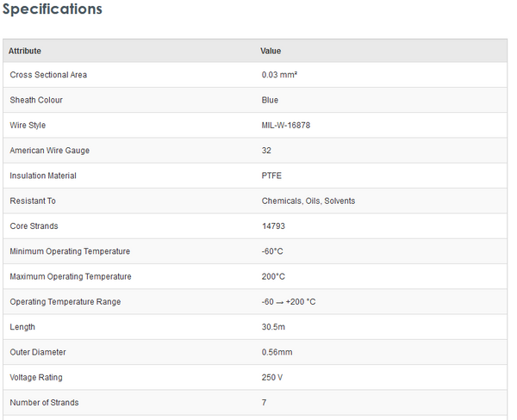517x420 pixels.
Task: Select the Number of Strands label
Action: click(x=44, y=402)
